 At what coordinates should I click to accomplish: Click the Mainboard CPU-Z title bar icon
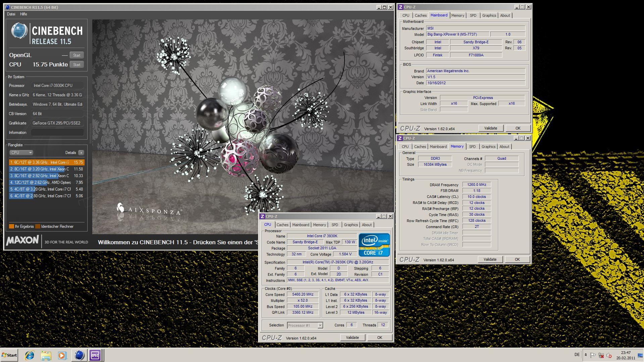pyautogui.click(x=400, y=7)
